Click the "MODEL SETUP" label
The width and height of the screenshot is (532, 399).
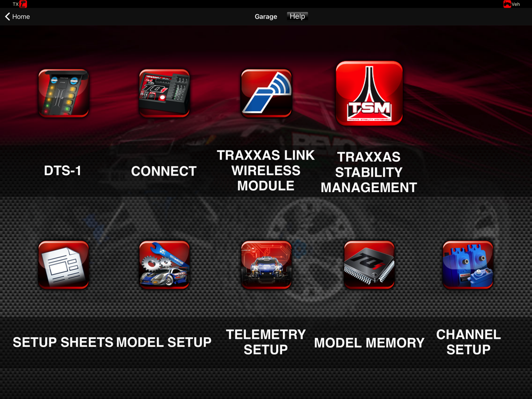click(164, 342)
